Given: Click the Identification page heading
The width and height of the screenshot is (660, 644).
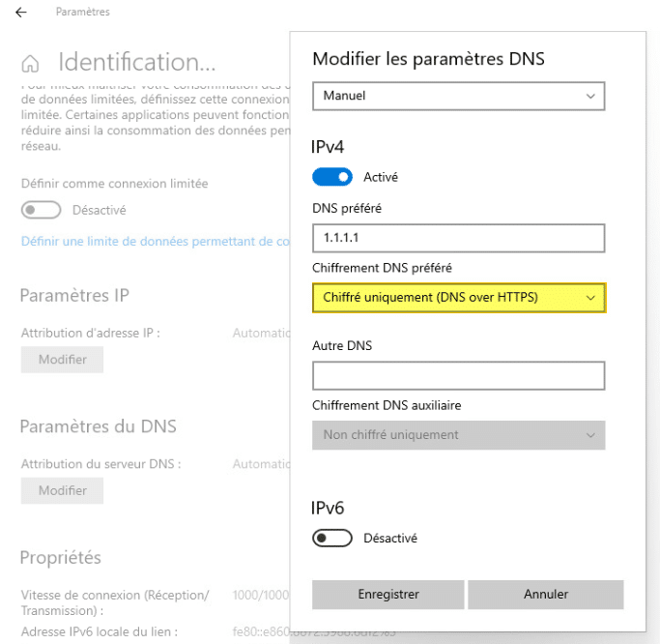Looking at the screenshot, I should (x=136, y=63).
